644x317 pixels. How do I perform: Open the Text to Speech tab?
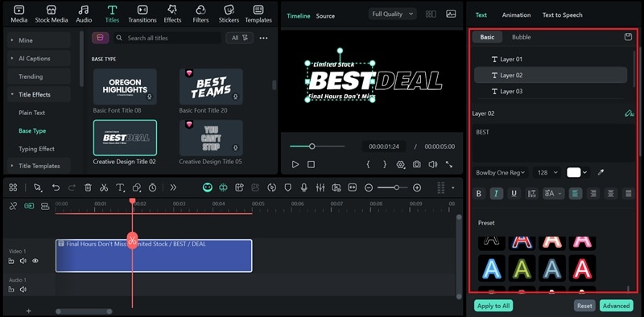(x=562, y=14)
